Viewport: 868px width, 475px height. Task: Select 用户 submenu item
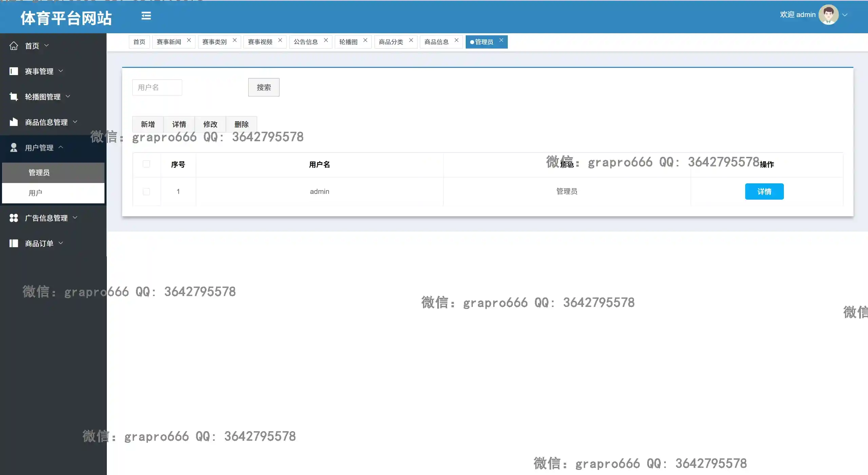tap(35, 193)
